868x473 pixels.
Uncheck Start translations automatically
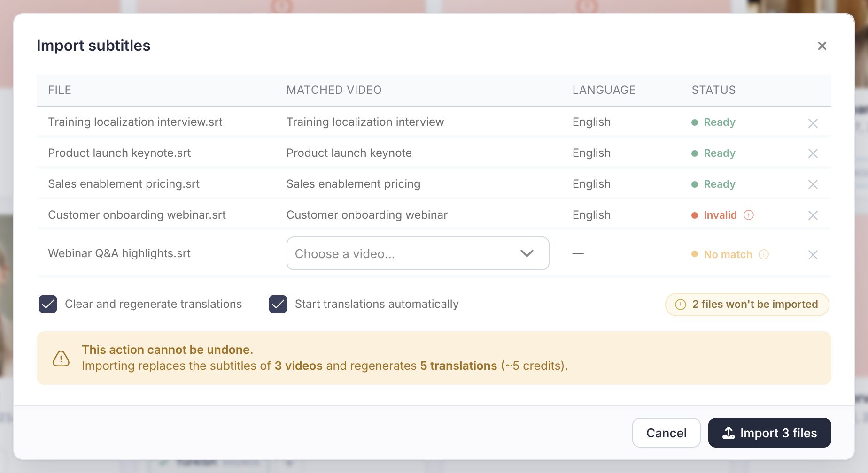click(278, 304)
